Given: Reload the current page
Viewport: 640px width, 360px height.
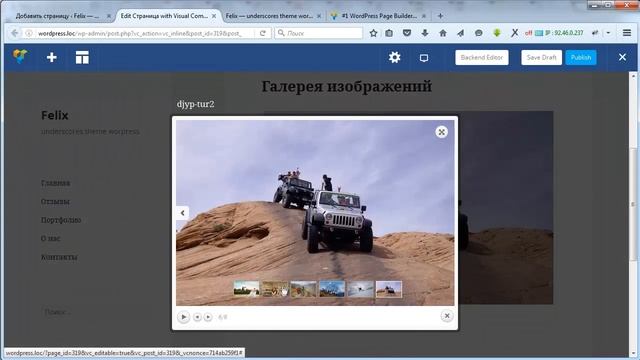Looking at the screenshot, I should tap(263, 33).
